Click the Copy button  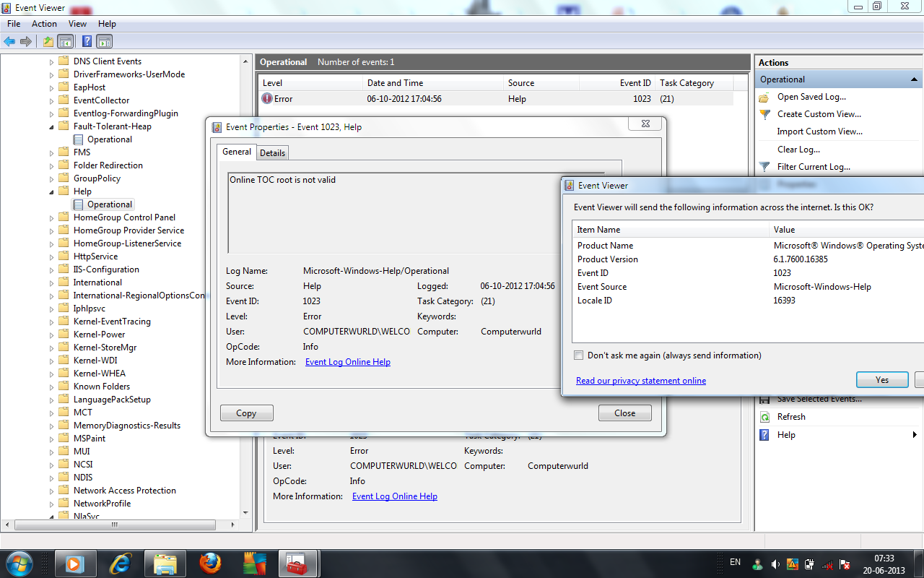(x=247, y=413)
